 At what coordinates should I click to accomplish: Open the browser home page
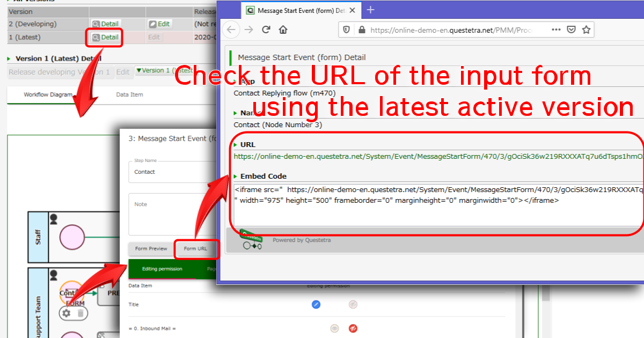tap(283, 30)
